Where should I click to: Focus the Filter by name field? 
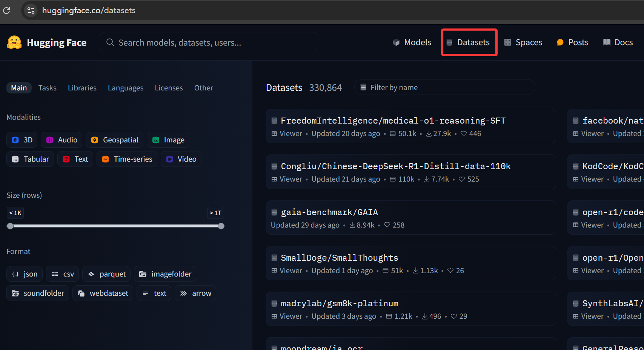(x=444, y=87)
